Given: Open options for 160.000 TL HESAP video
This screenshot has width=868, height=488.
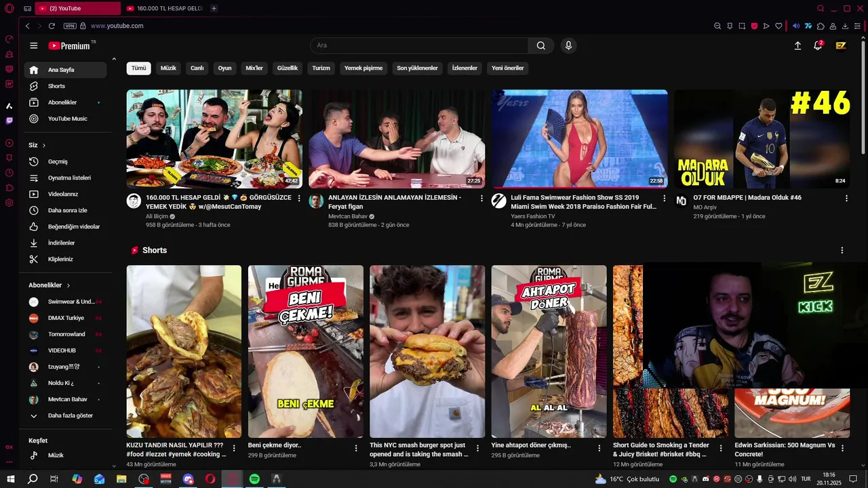Looking at the screenshot, I should (299, 199).
